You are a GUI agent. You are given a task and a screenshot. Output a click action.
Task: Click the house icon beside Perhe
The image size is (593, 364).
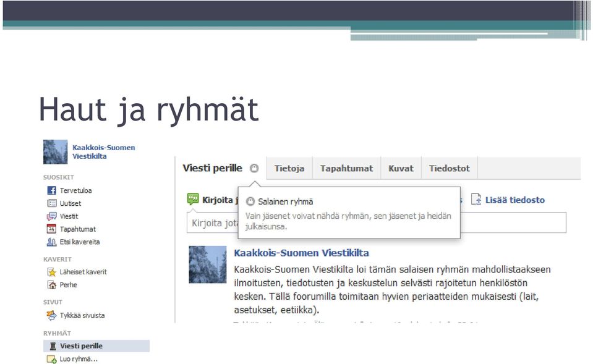(x=52, y=285)
